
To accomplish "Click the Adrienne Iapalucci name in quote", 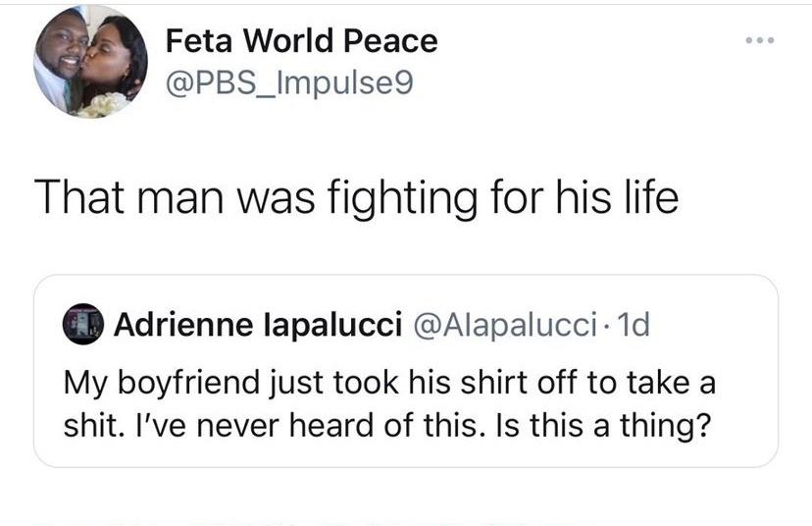I will 259,325.
